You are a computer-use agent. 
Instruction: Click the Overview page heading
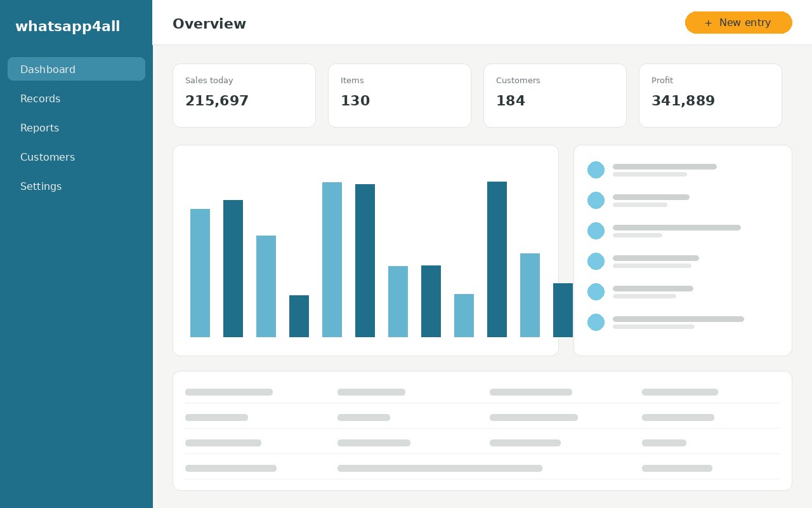[209, 24]
